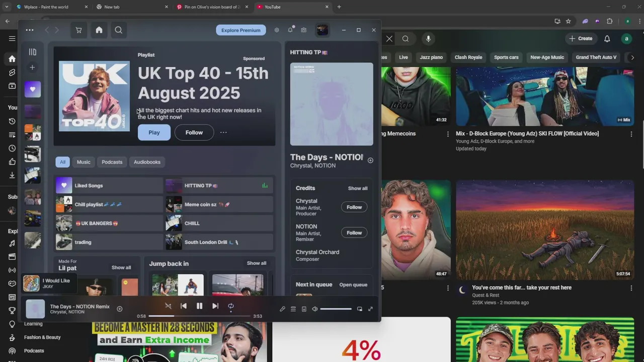Collapse Your Library sidebar icon
Image resolution: width=644 pixels, height=362 pixels.
tap(33, 52)
